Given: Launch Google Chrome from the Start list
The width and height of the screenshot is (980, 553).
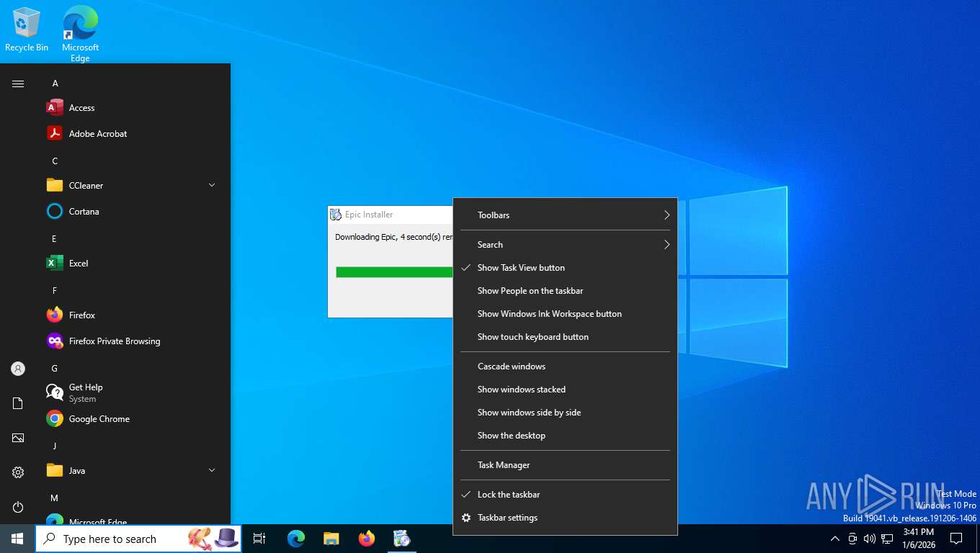Looking at the screenshot, I should click(x=133, y=419).
